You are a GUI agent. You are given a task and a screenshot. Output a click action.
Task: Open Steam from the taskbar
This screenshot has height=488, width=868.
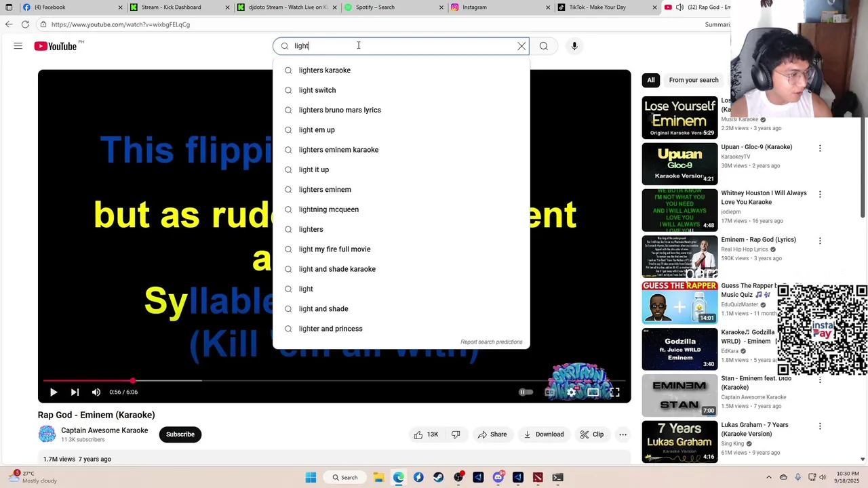439,477
